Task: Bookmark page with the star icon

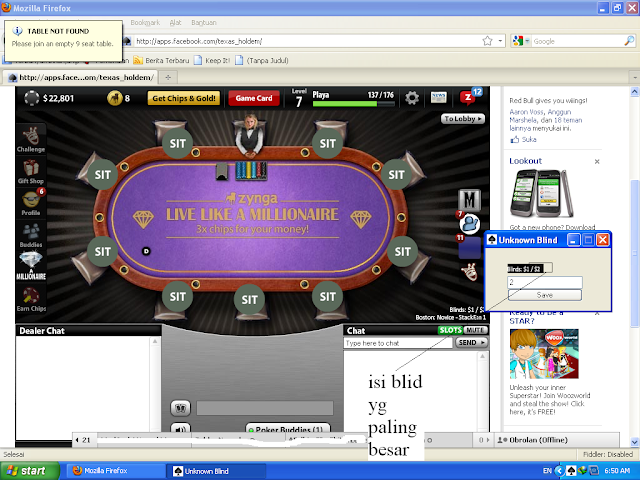Action: point(487,41)
